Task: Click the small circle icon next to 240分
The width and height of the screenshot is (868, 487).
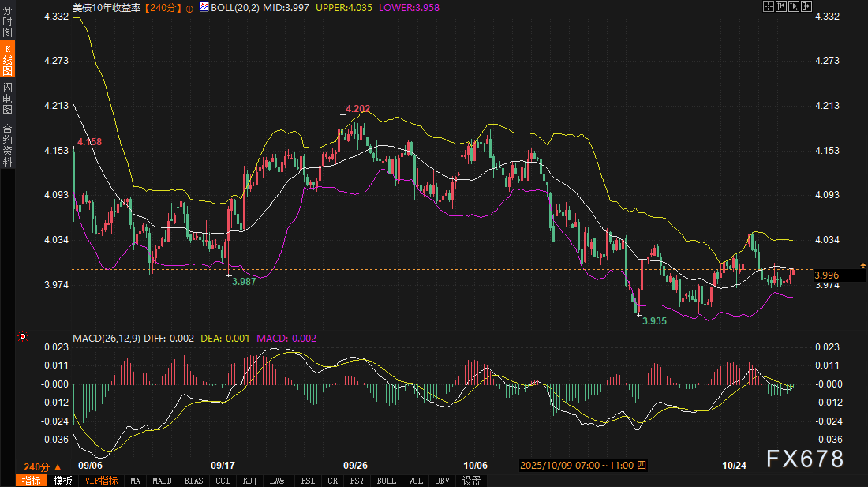Action: pyautogui.click(x=189, y=7)
